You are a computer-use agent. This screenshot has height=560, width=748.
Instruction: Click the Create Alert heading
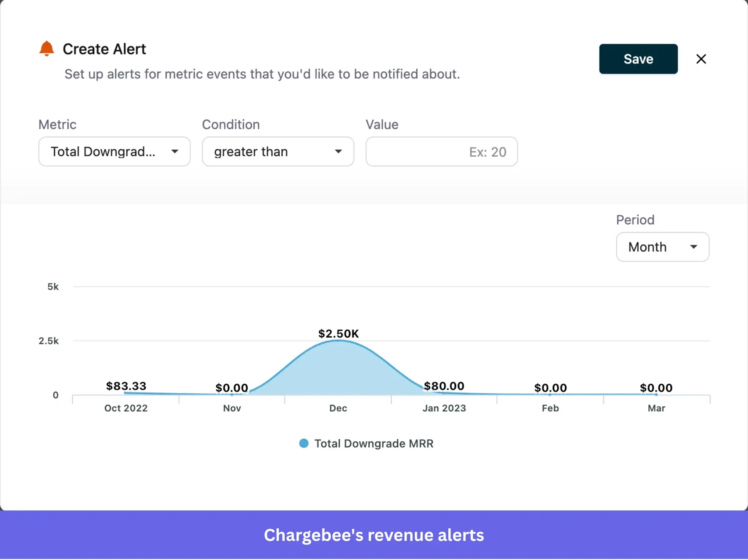[x=104, y=49]
